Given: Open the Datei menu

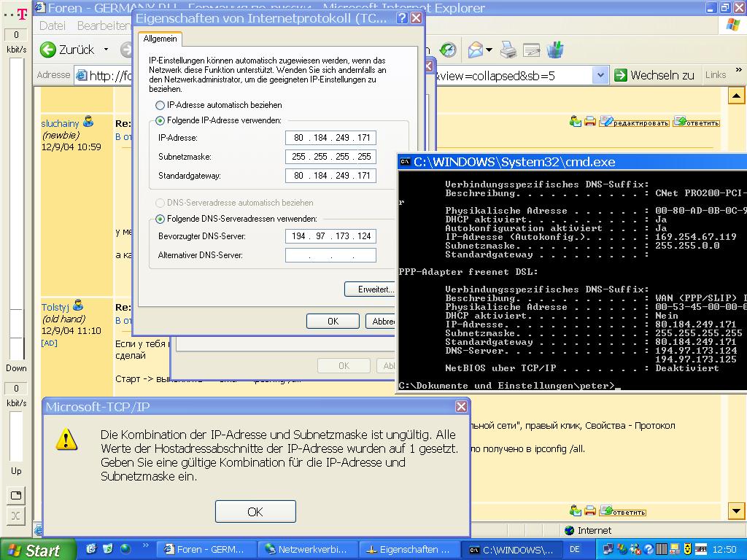Looking at the screenshot, I should coord(53,26).
